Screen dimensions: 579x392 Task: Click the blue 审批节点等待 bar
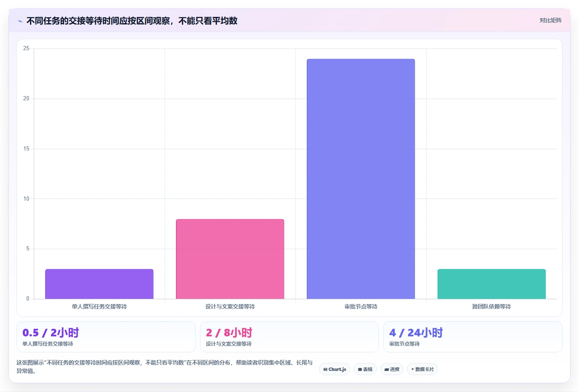[361, 179]
